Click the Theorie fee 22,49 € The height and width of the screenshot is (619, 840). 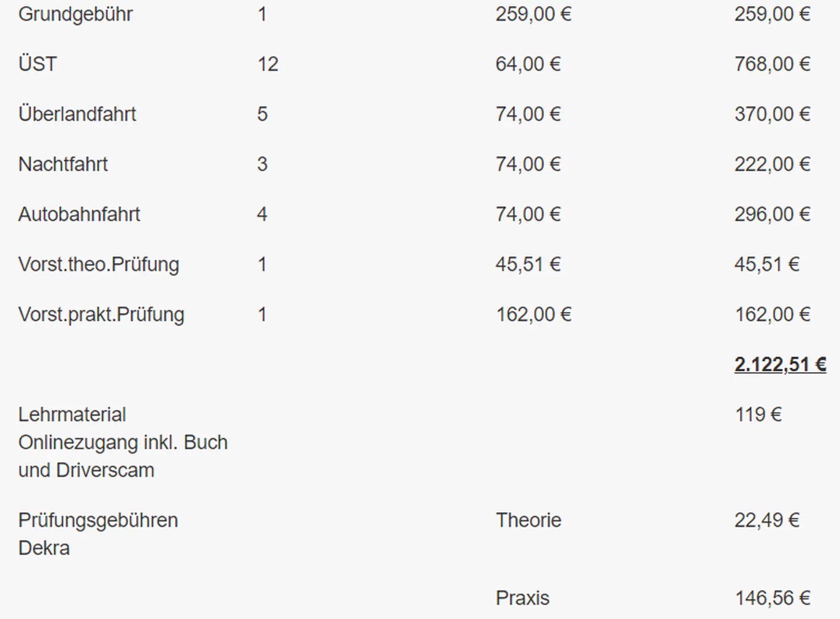point(767,520)
